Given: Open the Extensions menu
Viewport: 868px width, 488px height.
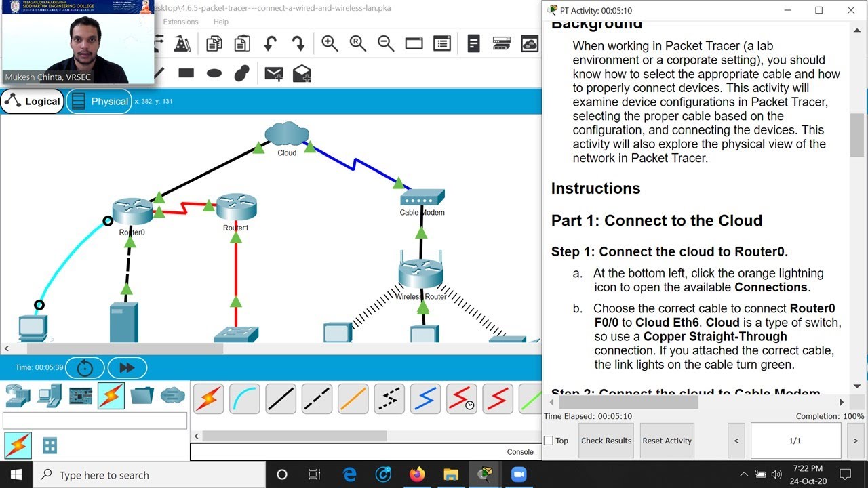Looking at the screenshot, I should point(180,22).
